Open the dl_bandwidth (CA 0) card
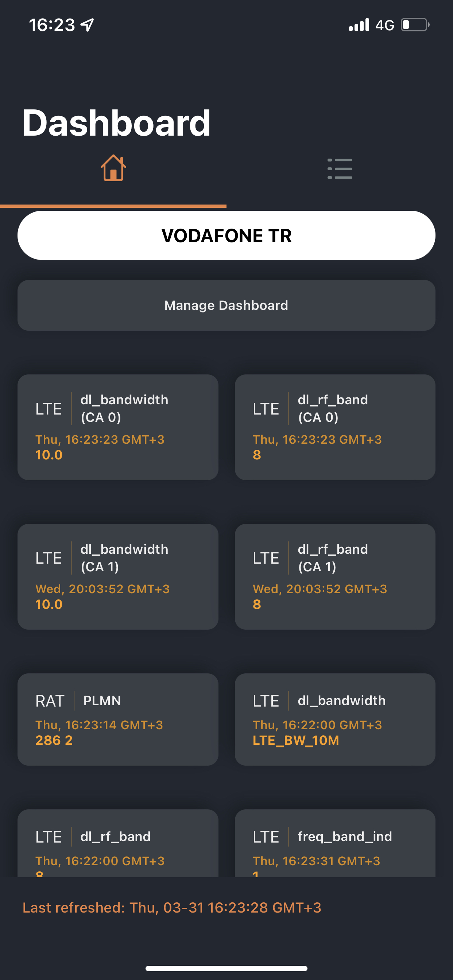This screenshot has width=453, height=980. click(x=118, y=427)
